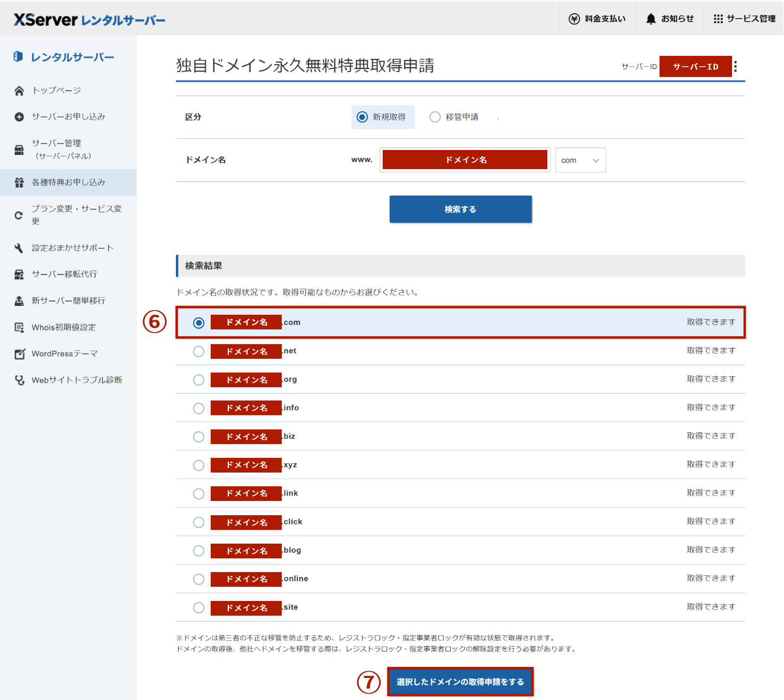
Task: Choose the .net domain radio button
Action: tap(198, 351)
